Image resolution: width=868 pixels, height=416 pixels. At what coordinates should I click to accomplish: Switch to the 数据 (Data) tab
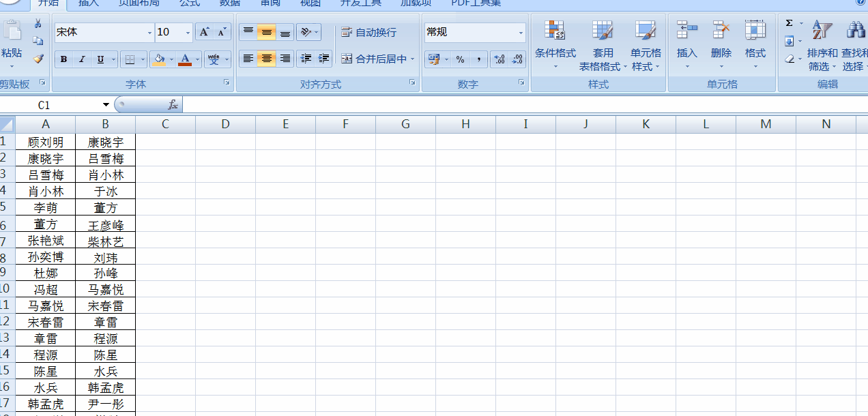[x=230, y=3]
